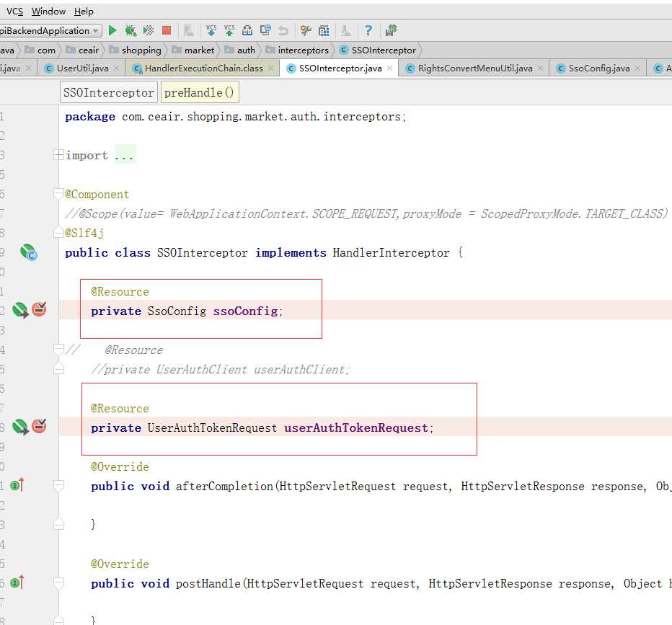Click the ssoConfig field name
Screen dimensions: 672x625
246,311
